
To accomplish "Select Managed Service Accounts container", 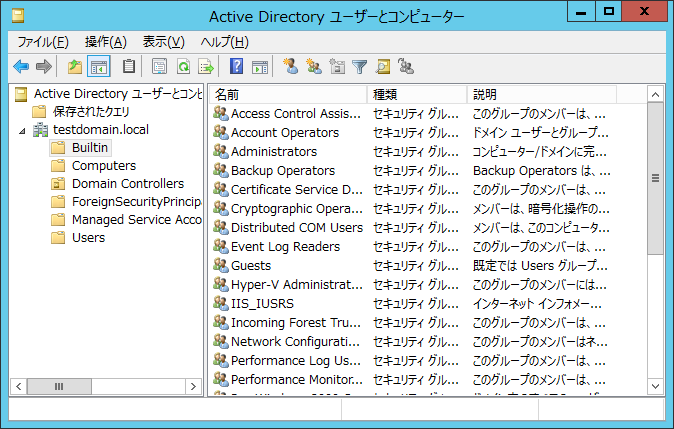I will 137,220.
